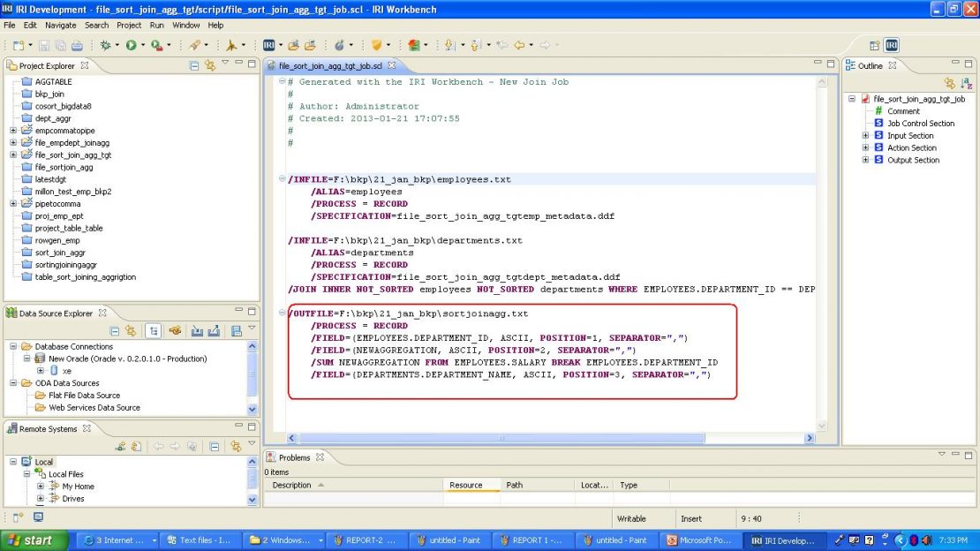Click the Sort alphabetically icon in Outline
This screenshot has width=980, height=551.
966,83
